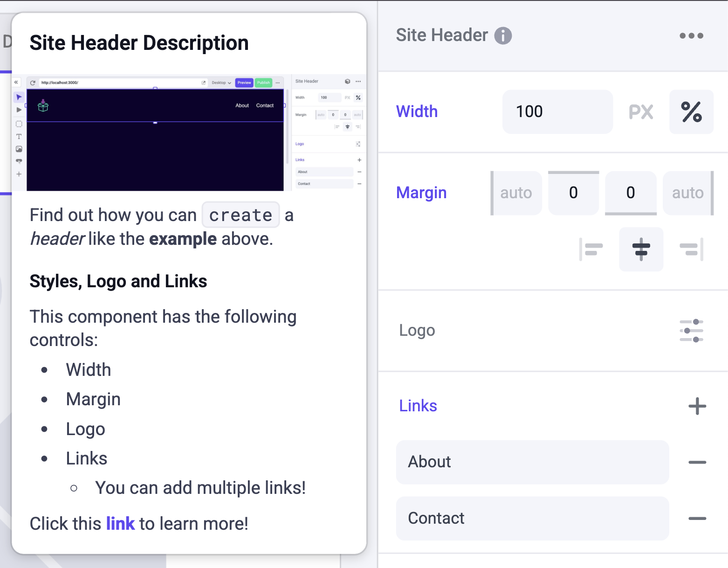
Task: Select the Comment tool
Action: coord(19,162)
